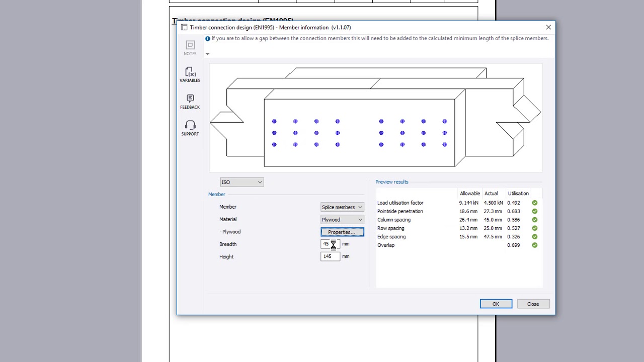Click the Preview results heading
Screen dimensions: 644x362
tap(392, 182)
